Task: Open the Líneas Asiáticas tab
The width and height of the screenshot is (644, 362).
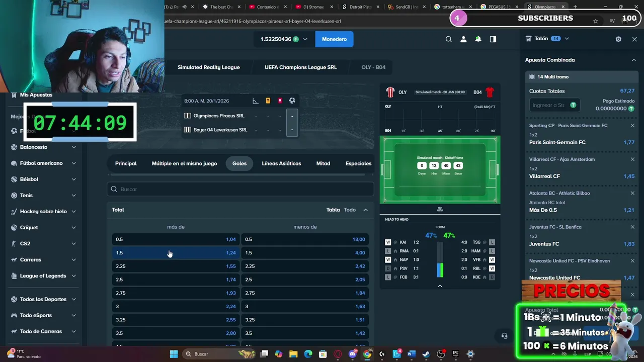Action: (281, 163)
